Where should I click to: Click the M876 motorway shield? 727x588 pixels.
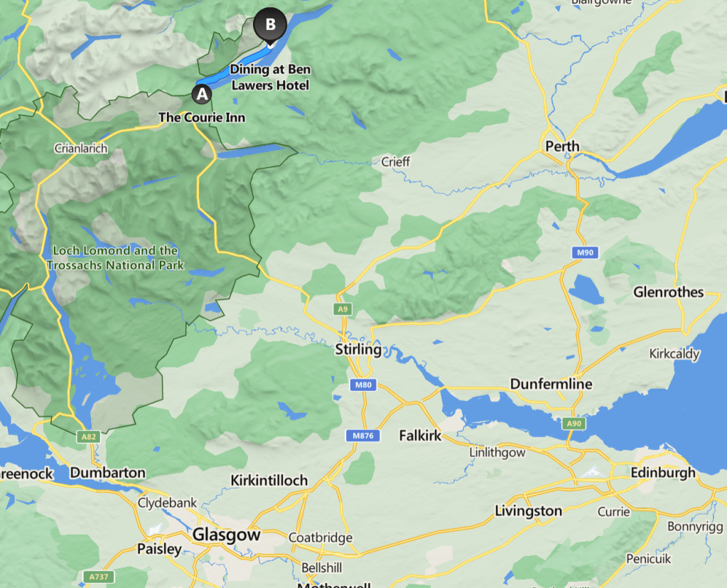point(363,435)
